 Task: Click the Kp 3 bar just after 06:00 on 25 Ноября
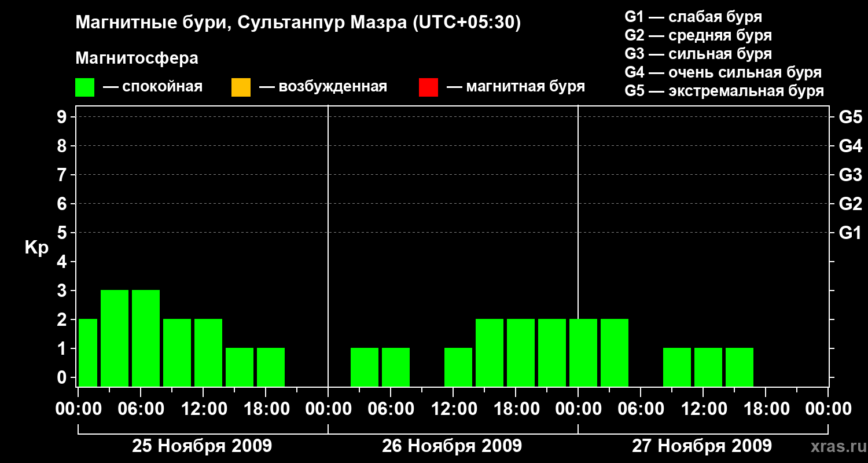coord(146,338)
